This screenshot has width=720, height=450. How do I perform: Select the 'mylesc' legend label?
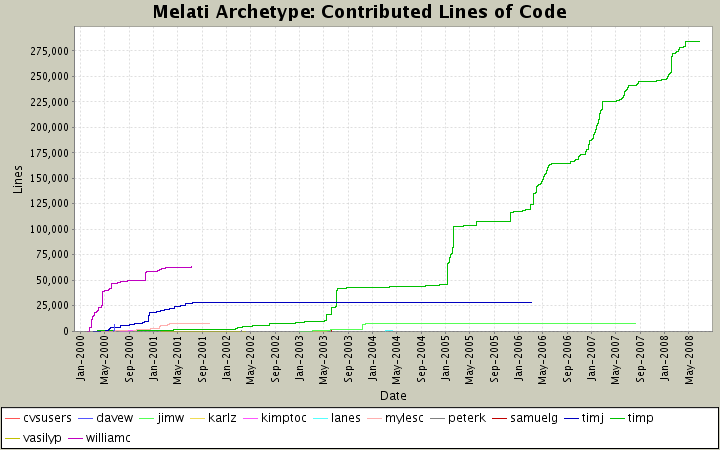point(404,418)
